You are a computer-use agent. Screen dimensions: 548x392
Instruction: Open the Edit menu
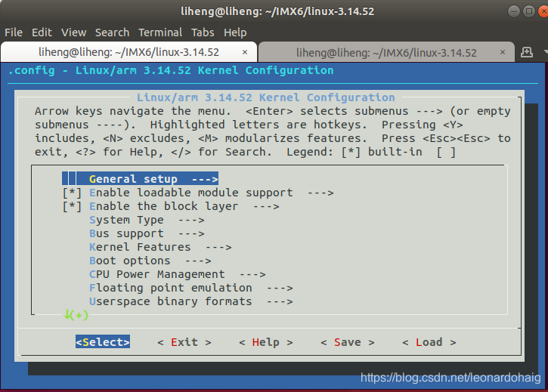point(42,32)
